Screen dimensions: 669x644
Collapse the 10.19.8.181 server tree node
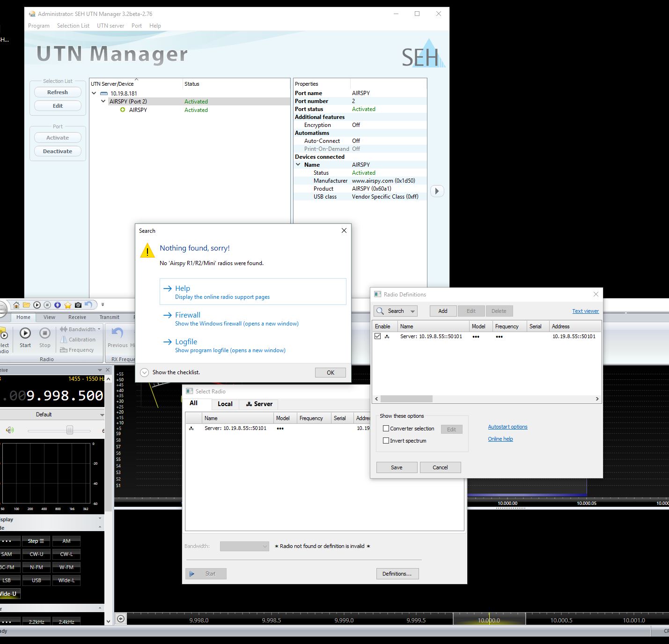click(94, 93)
